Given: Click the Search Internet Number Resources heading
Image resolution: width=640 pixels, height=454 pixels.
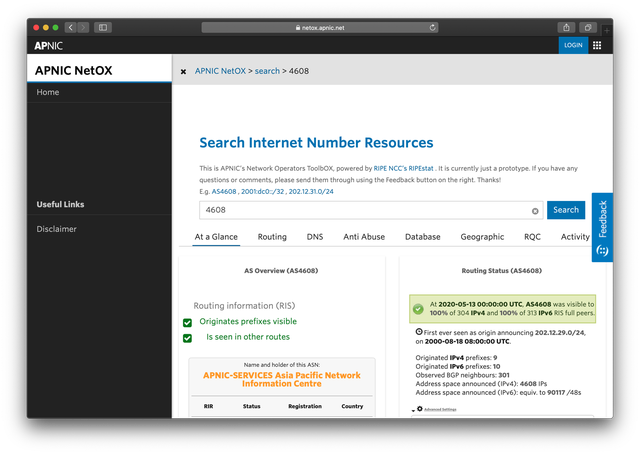Looking at the screenshot, I should [x=316, y=142].
